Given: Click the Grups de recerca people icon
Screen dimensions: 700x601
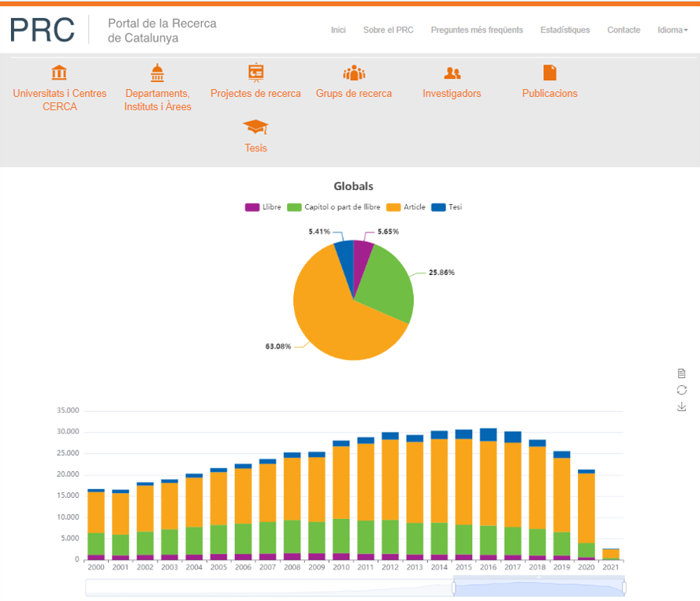Looking at the screenshot, I should click(x=354, y=73).
